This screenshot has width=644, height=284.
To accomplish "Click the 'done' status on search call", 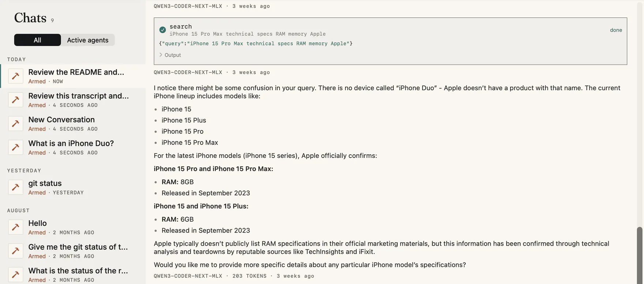I will click(x=616, y=30).
